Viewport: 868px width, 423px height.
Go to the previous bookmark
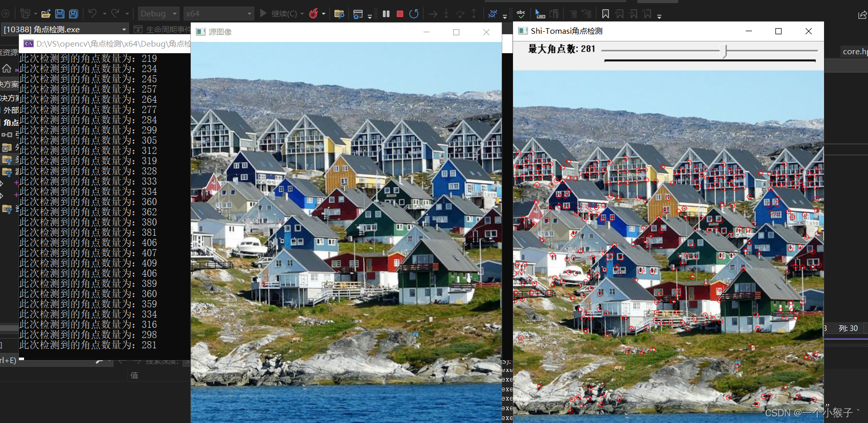pos(619,14)
